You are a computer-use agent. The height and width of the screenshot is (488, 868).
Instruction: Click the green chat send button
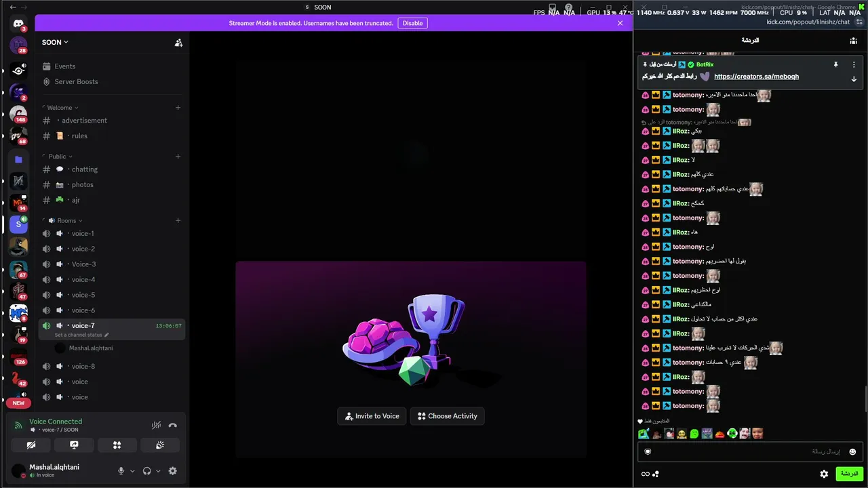pyautogui.click(x=848, y=474)
